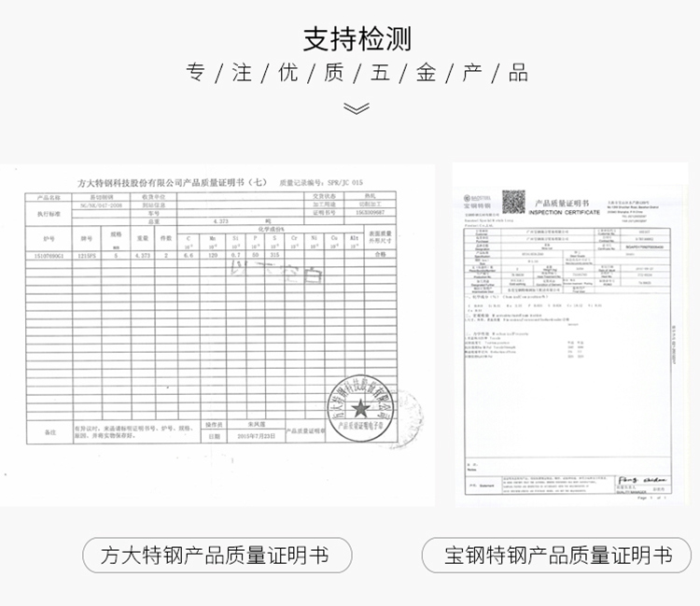Click the 执行标准 row label
Viewport: 700px width, 606px height.
[x=49, y=214]
